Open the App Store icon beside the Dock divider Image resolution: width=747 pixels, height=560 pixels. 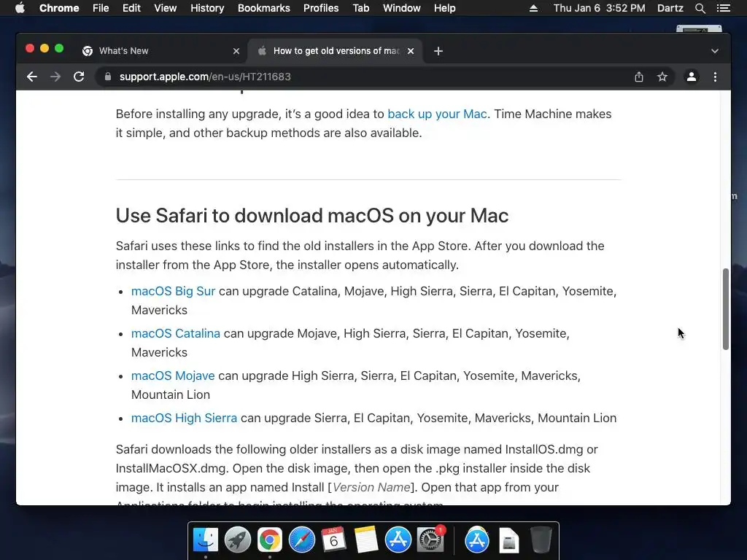(477, 540)
